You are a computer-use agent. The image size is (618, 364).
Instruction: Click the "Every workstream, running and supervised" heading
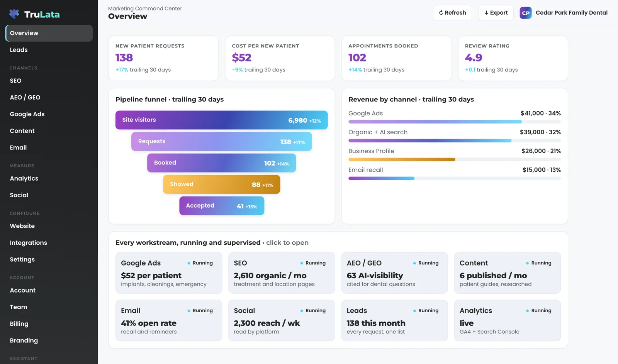(x=188, y=243)
